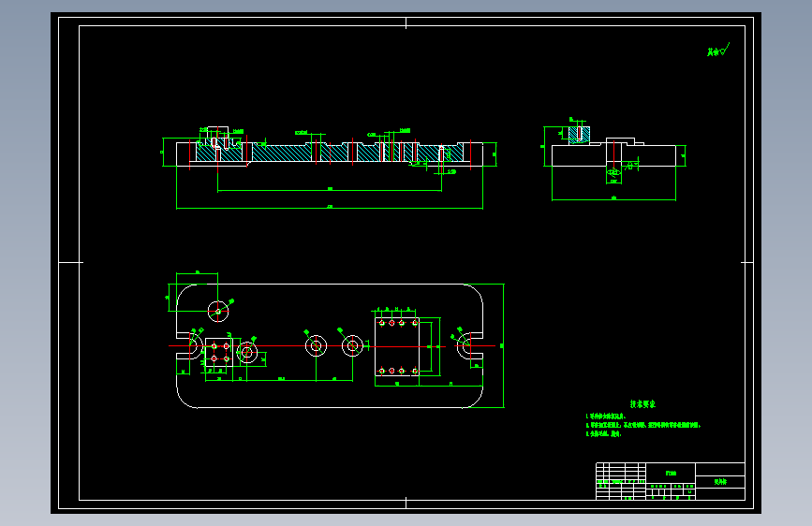The width and height of the screenshot is (812, 526).
Task: Click the top-left hole of the eight-hole rectangle
Action: pyautogui.click(x=382, y=323)
